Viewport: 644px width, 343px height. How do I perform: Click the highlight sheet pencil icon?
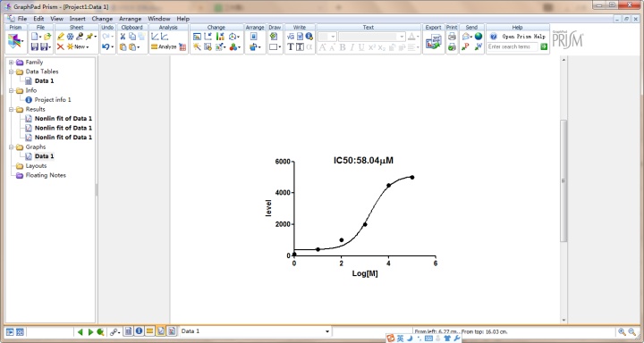pos(61,37)
